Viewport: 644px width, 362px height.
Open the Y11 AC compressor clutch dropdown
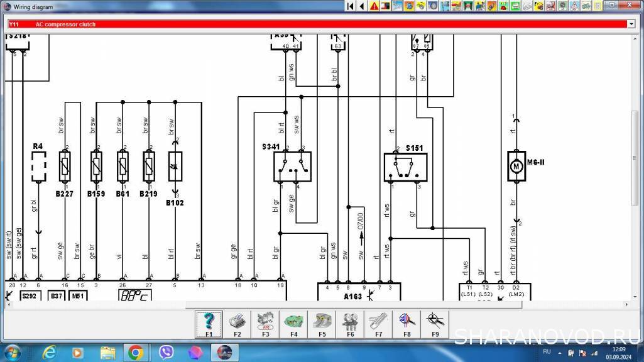(x=631, y=24)
